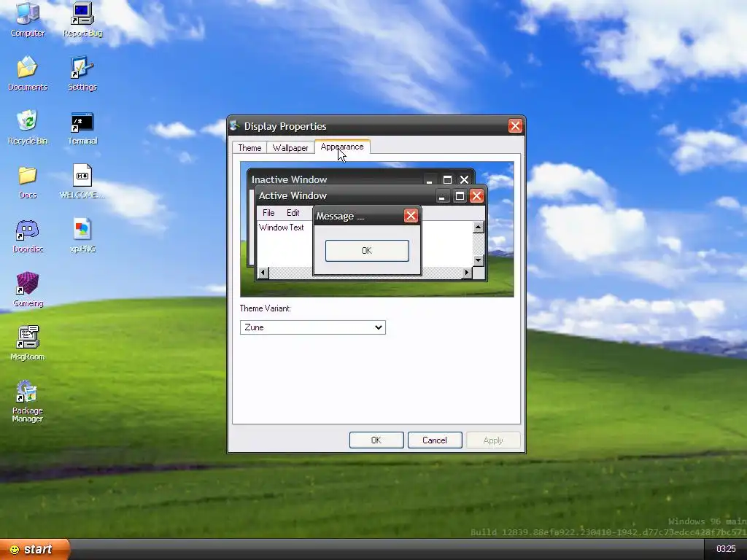Click the preview horizontal scrollbar right arrow
This screenshot has width=747, height=560.
[x=467, y=273]
